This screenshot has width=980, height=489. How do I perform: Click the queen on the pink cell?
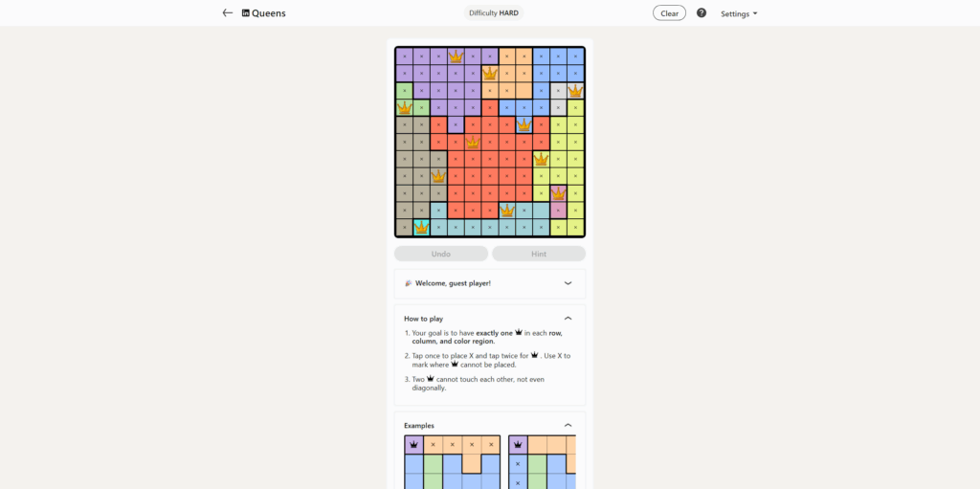point(559,193)
